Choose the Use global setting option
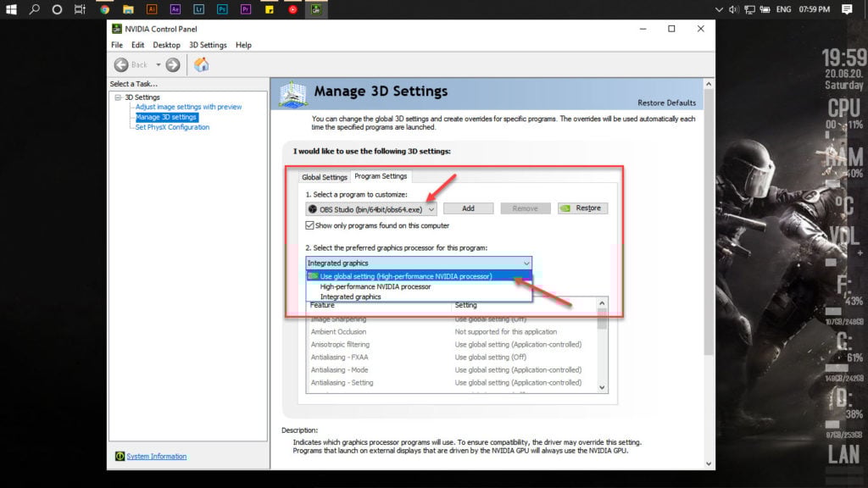The image size is (868, 488). 419,276
